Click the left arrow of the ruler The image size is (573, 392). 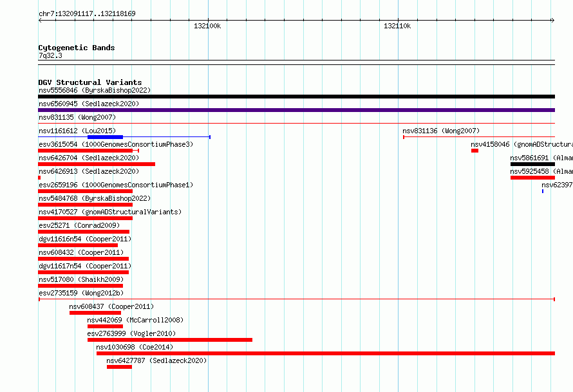pos(40,21)
